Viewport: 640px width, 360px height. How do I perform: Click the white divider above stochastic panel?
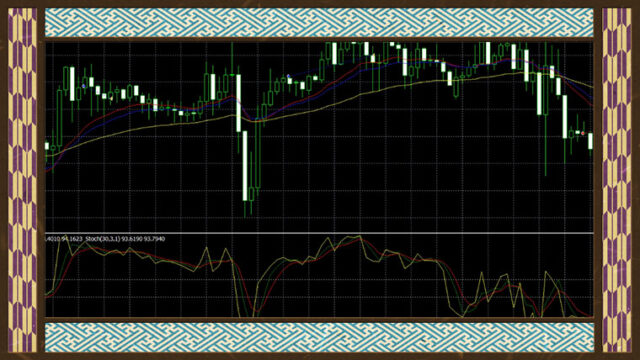[319, 233]
